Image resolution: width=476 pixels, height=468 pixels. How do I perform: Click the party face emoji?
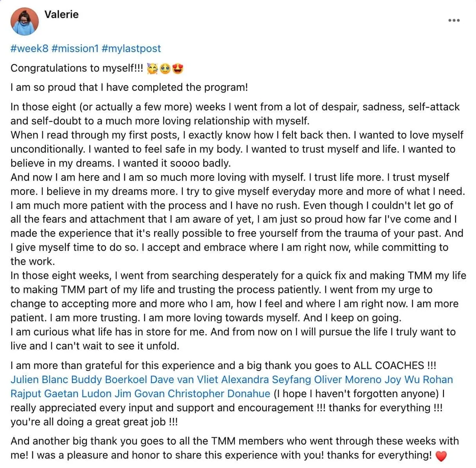(x=152, y=68)
